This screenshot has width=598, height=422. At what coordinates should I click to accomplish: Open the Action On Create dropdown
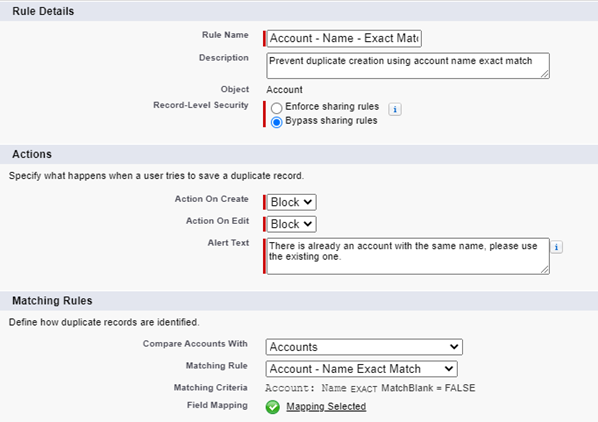point(291,202)
